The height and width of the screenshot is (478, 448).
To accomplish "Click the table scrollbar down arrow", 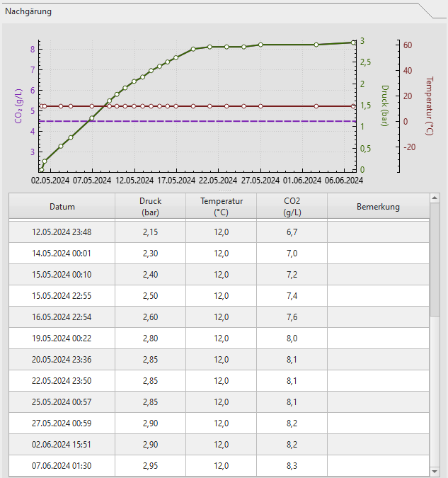I will click(435, 471).
